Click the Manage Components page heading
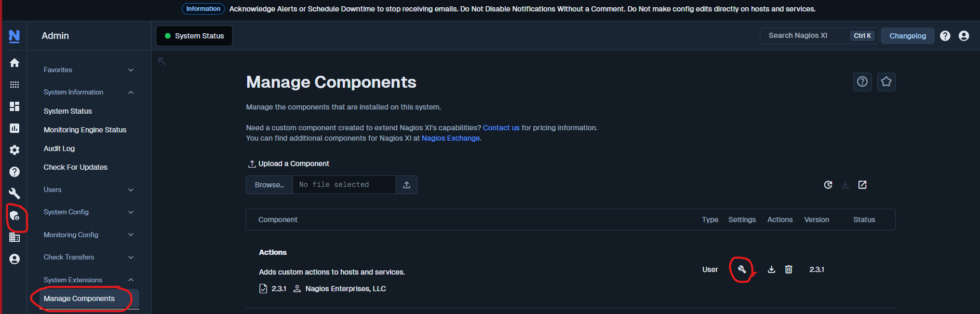Viewport: 980px width, 314px height. [x=331, y=82]
